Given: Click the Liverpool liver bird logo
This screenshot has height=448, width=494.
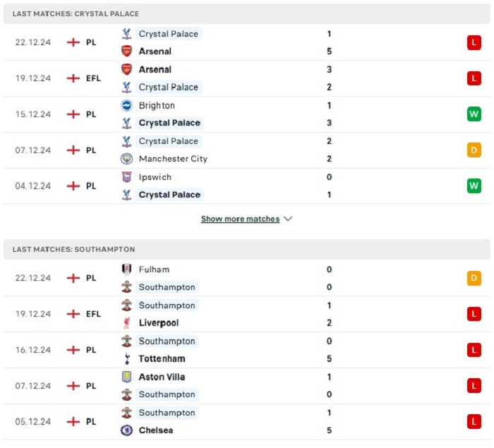Looking at the screenshot, I should (126, 323).
